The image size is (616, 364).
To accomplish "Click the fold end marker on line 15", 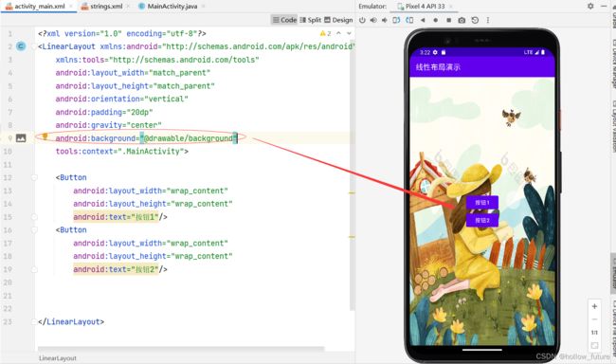I will click(34, 216).
